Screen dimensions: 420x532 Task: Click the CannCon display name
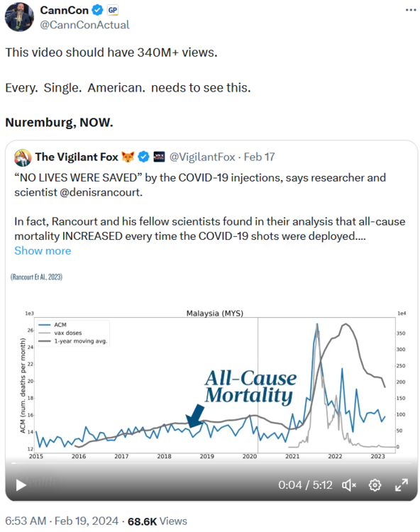pos(65,10)
